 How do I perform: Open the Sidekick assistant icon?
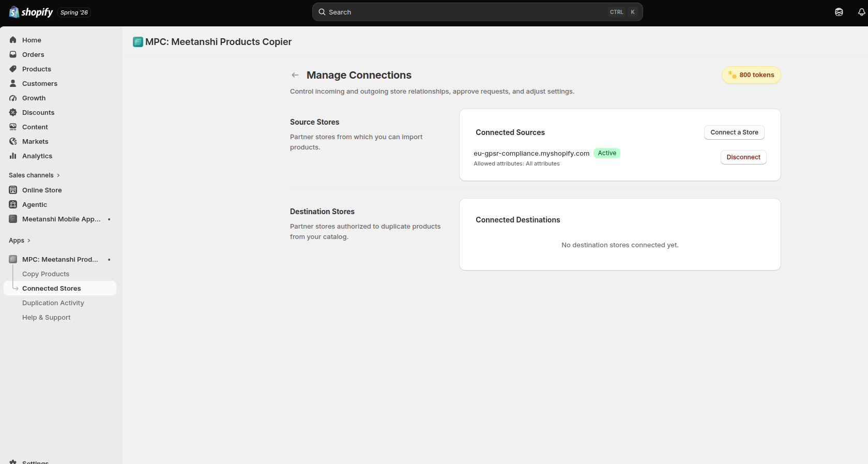coord(839,12)
